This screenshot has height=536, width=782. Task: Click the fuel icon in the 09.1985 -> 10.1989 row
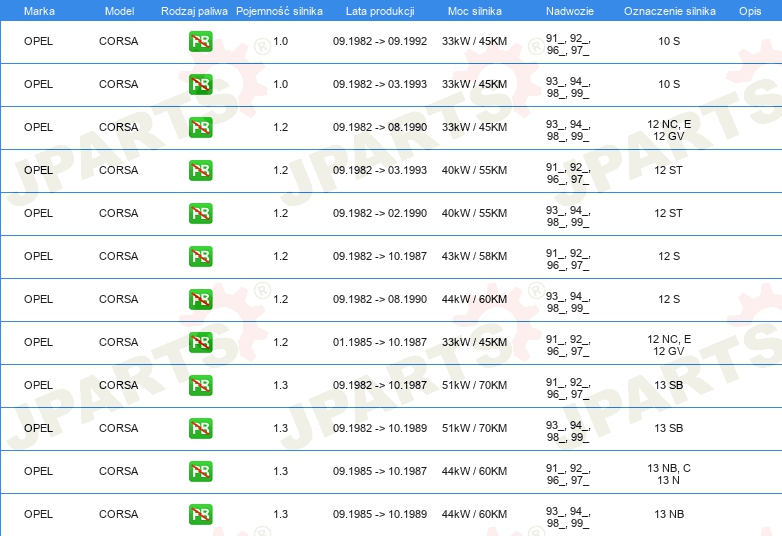click(200, 514)
